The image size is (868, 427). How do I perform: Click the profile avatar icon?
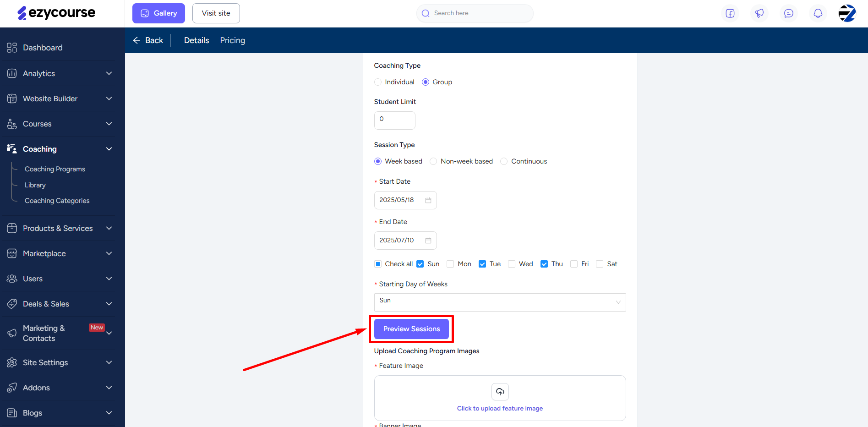click(x=847, y=13)
